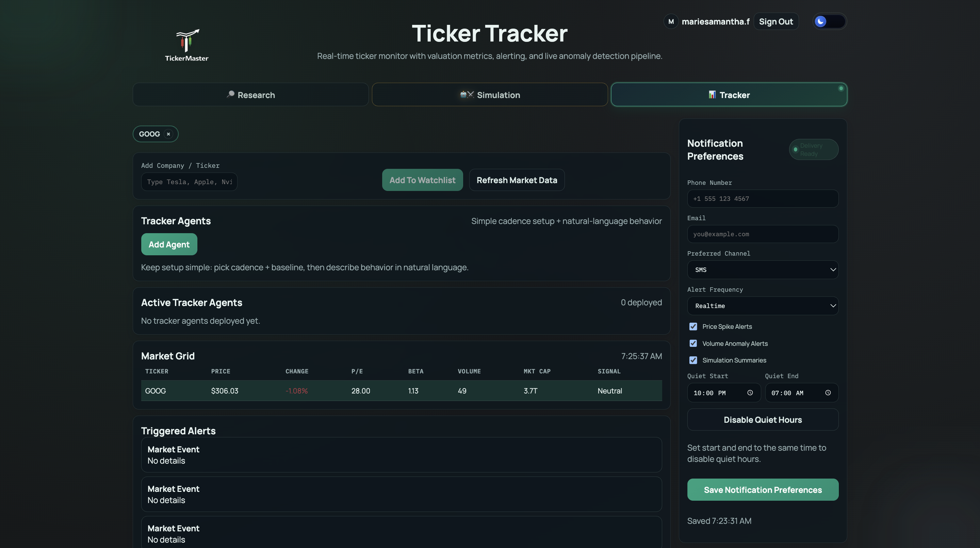Click the Add Company / Ticker input
Viewport: 980px width, 548px height.
click(x=189, y=182)
